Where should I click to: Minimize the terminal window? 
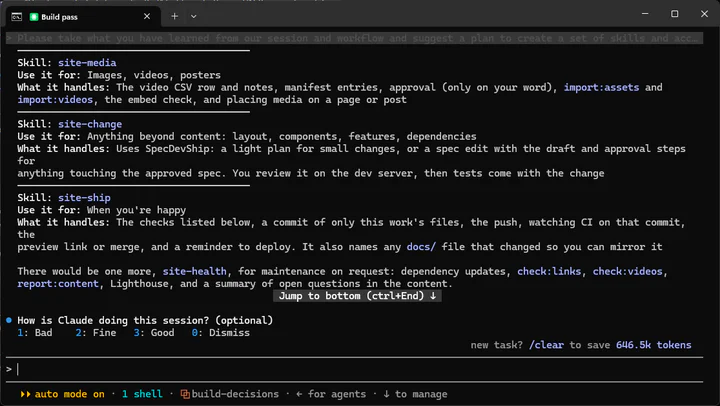[645, 14]
